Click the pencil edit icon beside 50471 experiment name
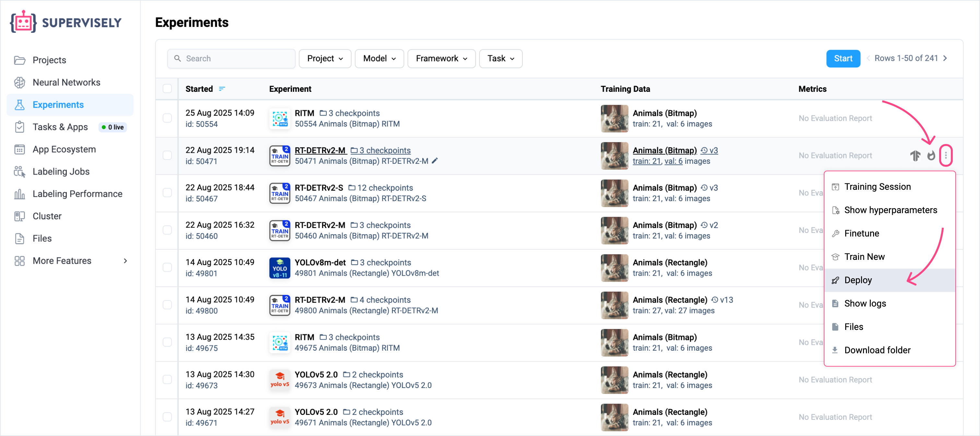The height and width of the screenshot is (436, 980). click(x=435, y=161)
